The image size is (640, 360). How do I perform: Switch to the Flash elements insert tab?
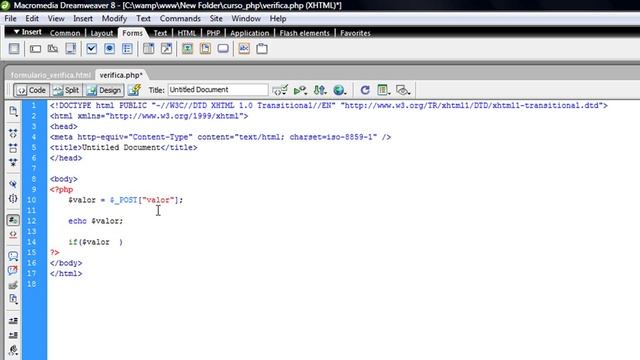(304, 33)
